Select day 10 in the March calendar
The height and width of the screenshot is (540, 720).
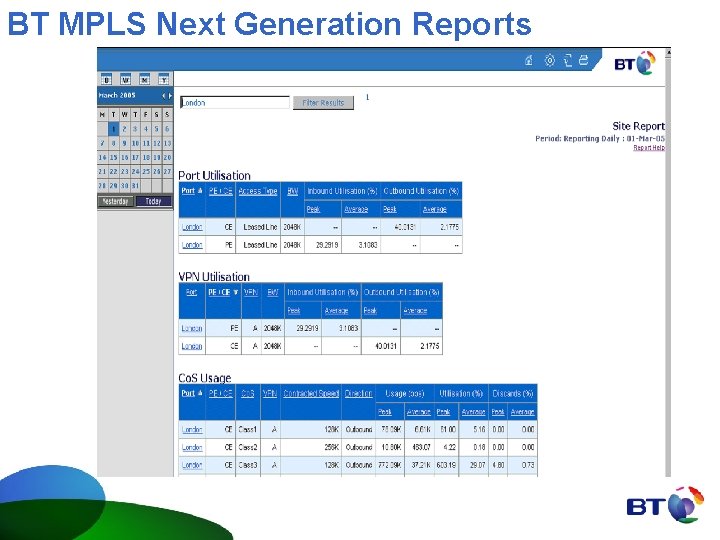pos(135,143)
